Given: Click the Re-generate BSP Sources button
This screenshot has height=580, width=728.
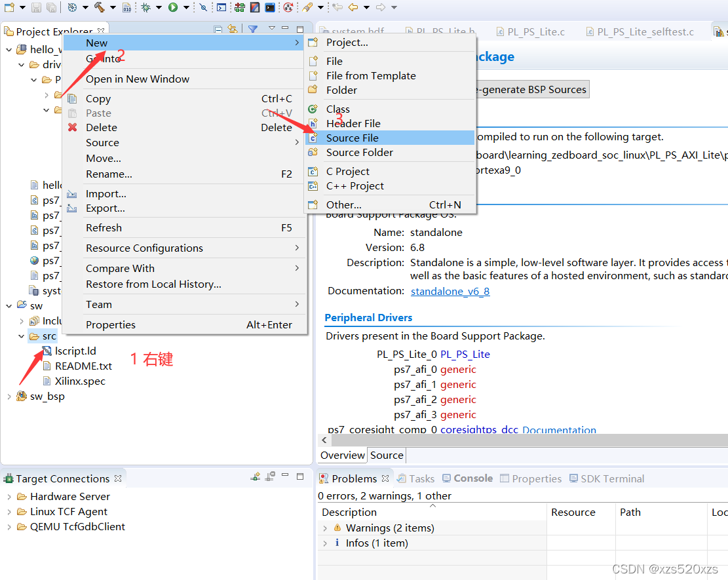Looking at the screenshot, I should pyautogui.click(x=531, y=89).
